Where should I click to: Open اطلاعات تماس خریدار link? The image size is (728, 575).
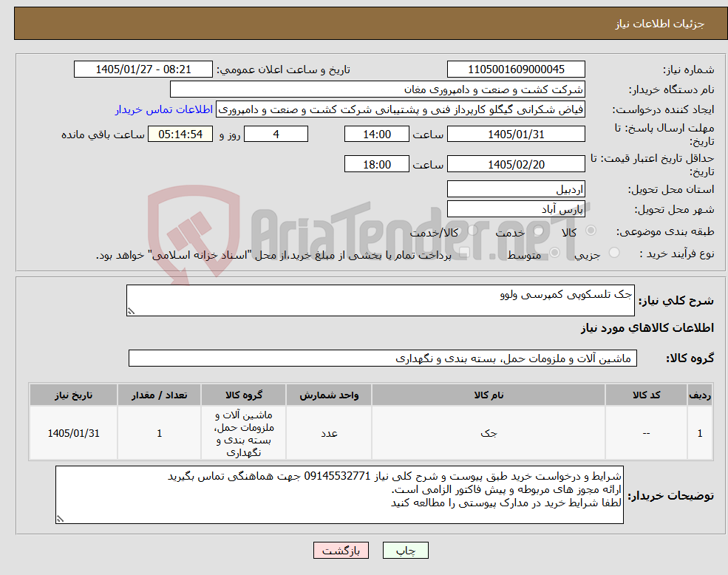click(164, 109)
